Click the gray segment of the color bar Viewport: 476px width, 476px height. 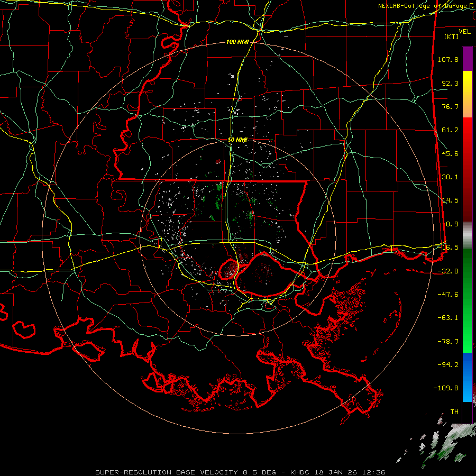[467, 235]
